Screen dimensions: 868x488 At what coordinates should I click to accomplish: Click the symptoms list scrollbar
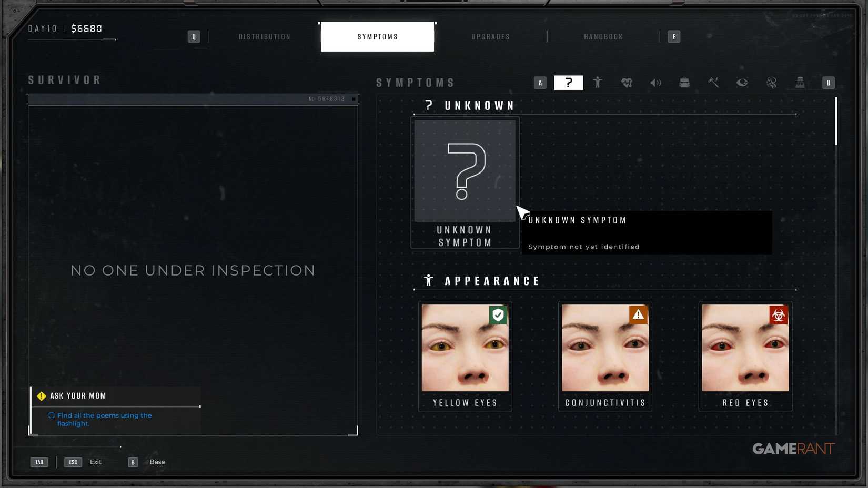click(835, 121)
